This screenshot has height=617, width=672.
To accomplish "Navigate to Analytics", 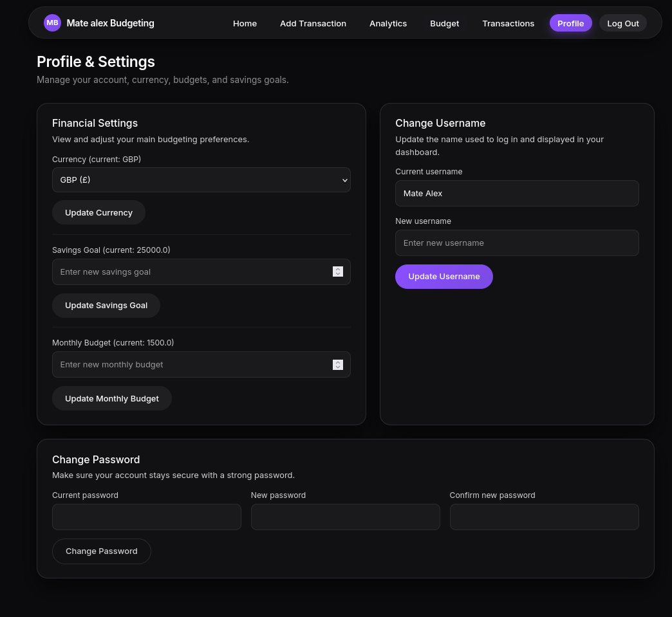I will (388, 23).
